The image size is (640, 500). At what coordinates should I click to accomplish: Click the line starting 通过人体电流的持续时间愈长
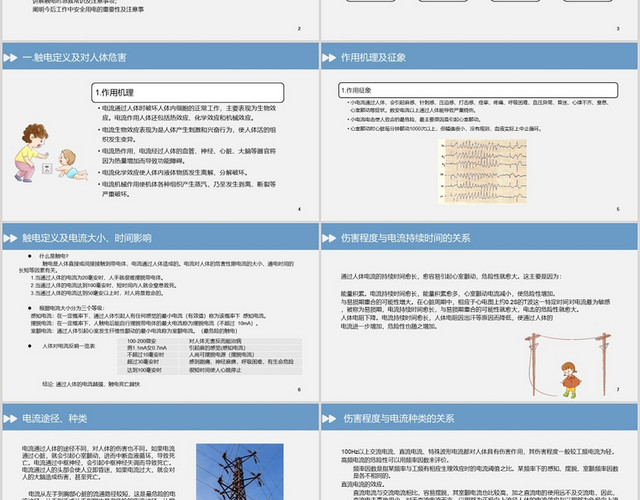point(451,276)
